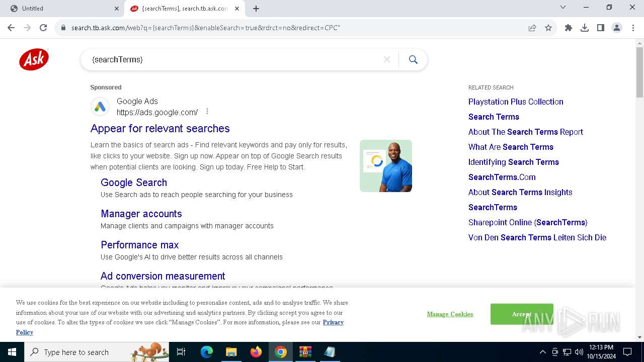
Task: Select the {searchTerms} Ask tab
Action: [x=184, y=9]
